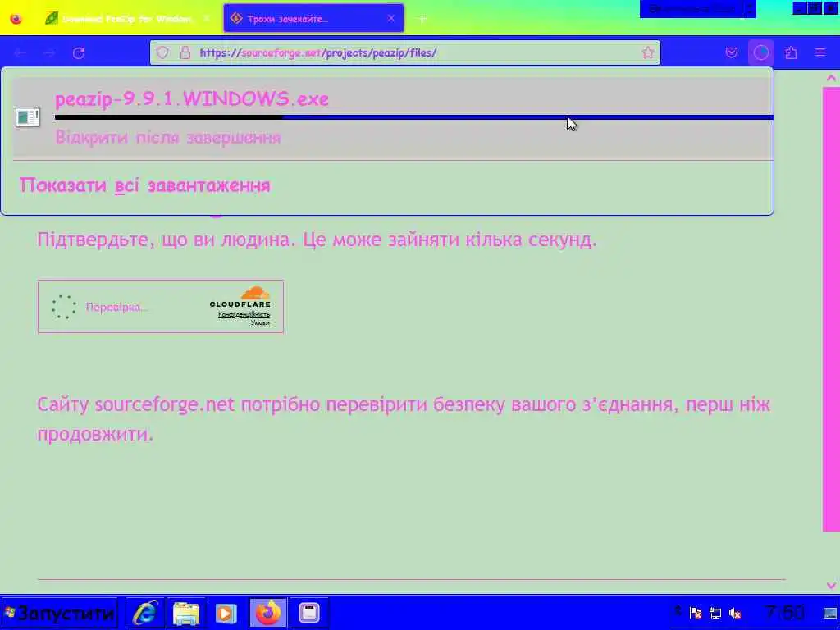Open Windows Media Player from taskbar
840x630 pixels.
coord(226,613)
